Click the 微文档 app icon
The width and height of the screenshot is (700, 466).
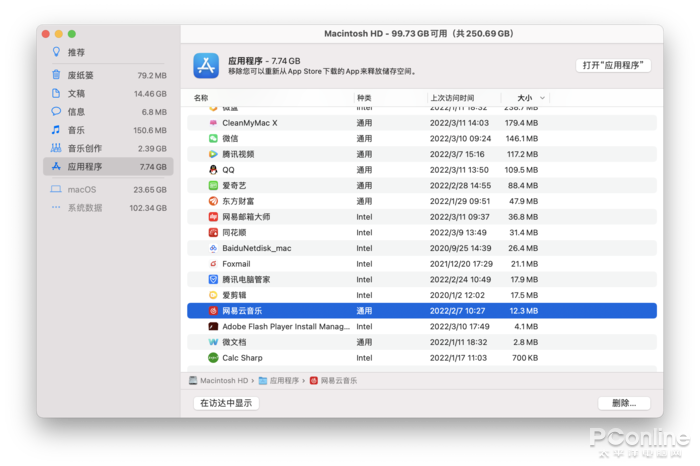pos(213,342)
